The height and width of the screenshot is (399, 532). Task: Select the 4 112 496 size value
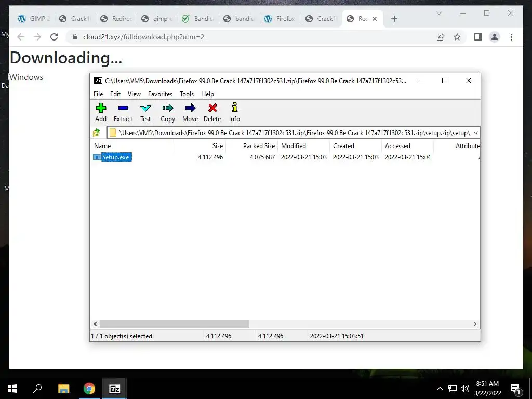[x=210, y=157]
